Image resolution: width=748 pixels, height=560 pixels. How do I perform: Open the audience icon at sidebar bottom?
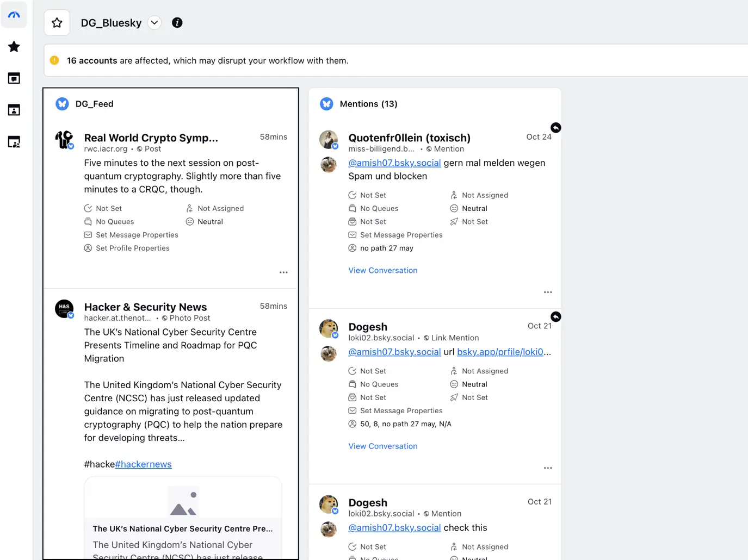click(14, 141)
